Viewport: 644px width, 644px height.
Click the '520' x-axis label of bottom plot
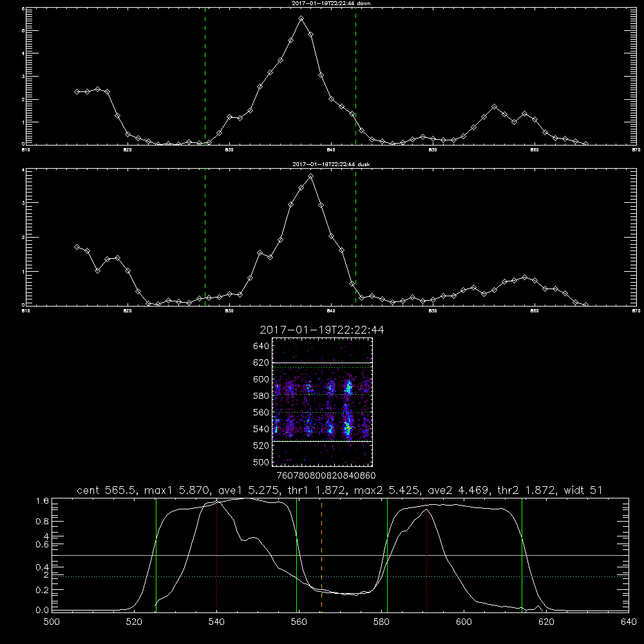pos(134,622)
